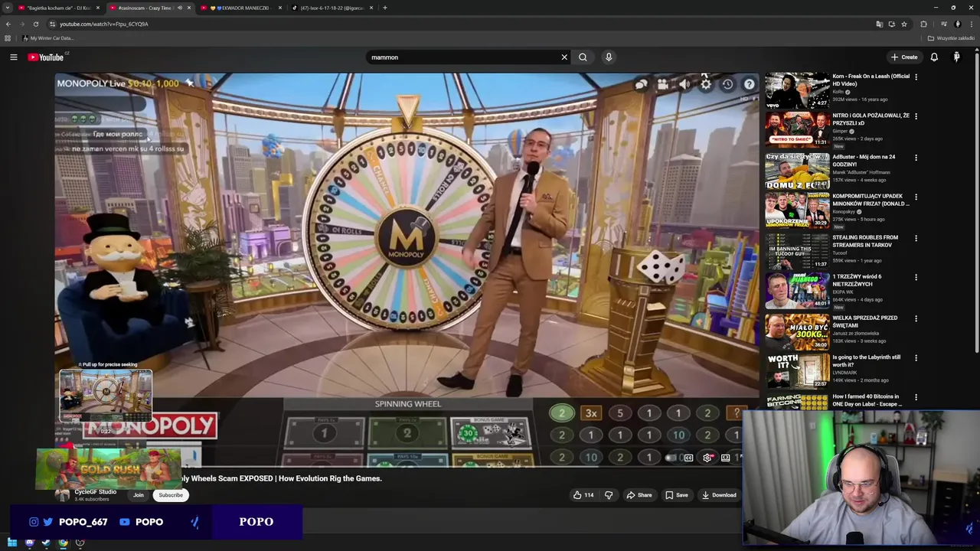
Task: Open the Chrome extensions puzzle icon
Action: point(923,24)
